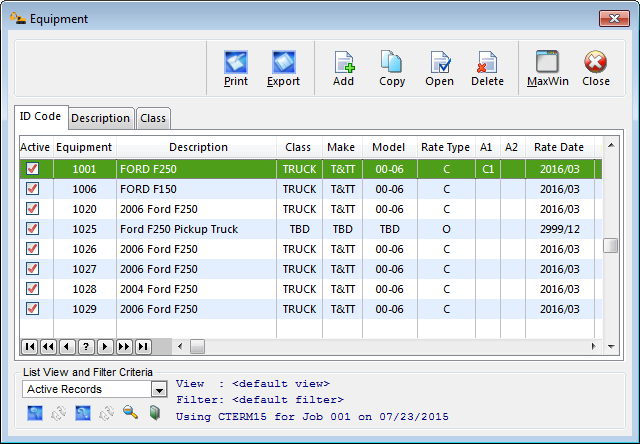Click the vertical scrollbar up arrow
The height and width of the screenshot is (444, 640).
click(611, 146)
